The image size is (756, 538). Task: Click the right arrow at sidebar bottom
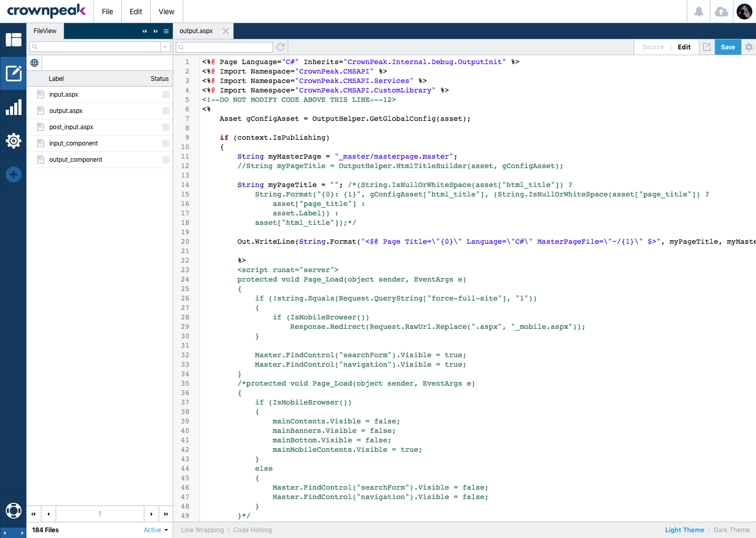[22, 533]
